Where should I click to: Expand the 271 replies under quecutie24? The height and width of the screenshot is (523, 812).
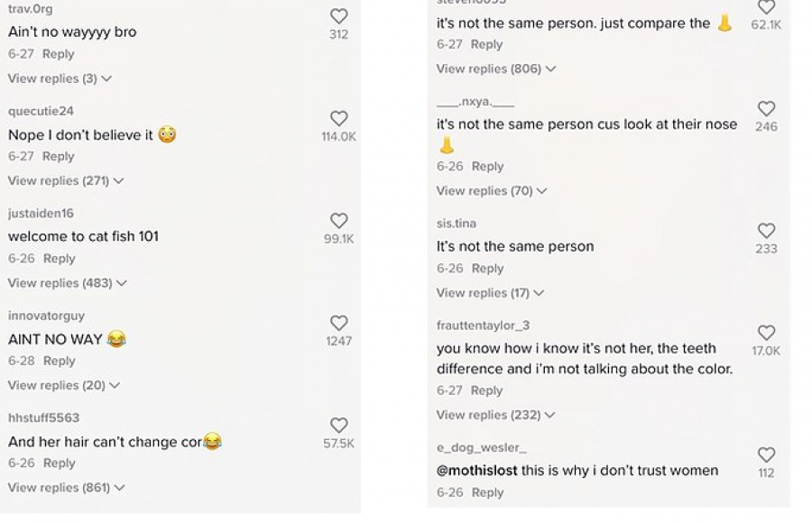(x=66, y=180)
